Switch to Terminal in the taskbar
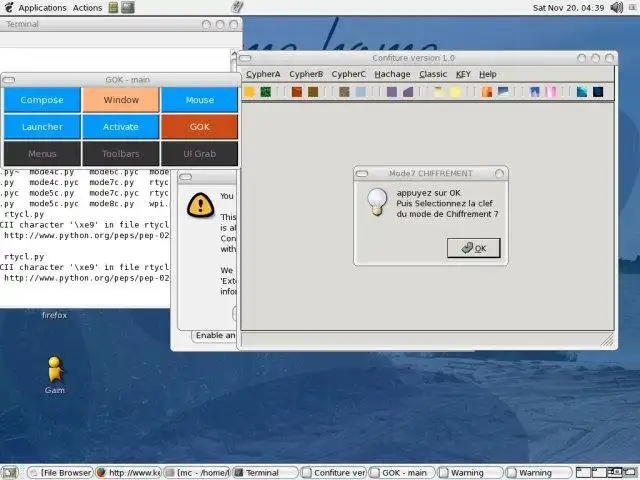Screen dimensions: 640x480 pos(266,473)
